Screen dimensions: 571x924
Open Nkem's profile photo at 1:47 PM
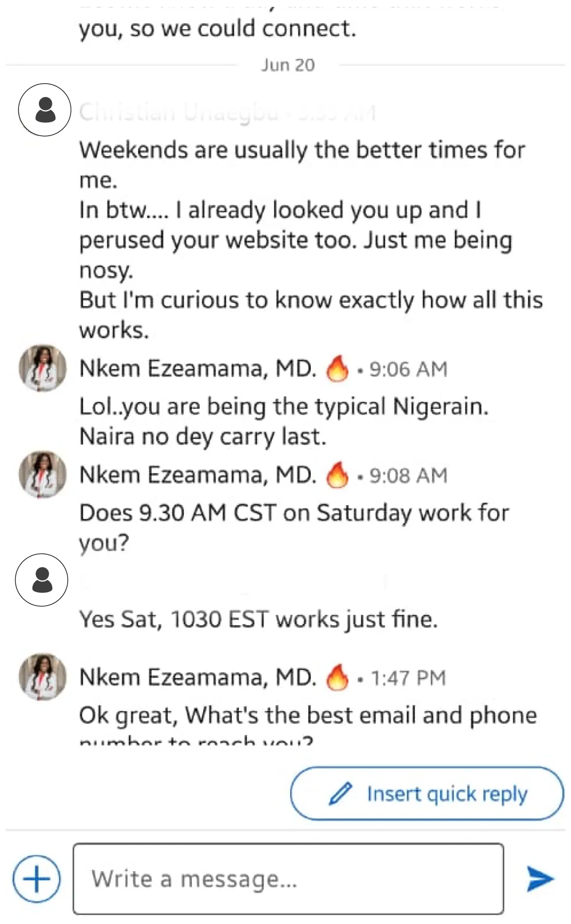pyautogui.click(x=42, y=676)
